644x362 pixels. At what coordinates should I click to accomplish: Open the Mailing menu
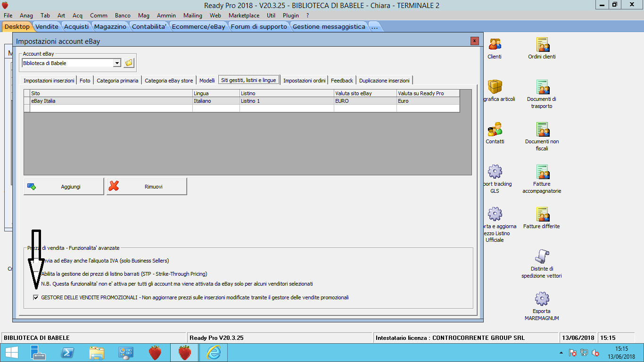[x=193, y=16]
